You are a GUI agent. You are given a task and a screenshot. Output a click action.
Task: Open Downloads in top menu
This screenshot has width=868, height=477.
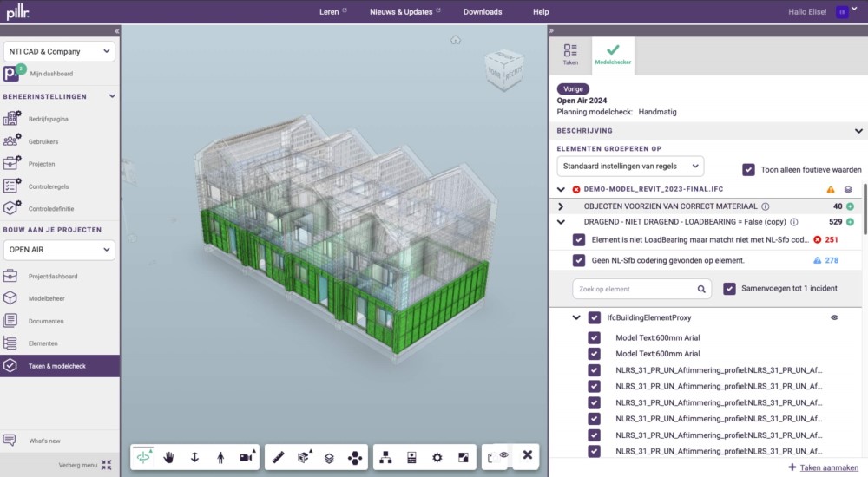[x=482, y=12]
